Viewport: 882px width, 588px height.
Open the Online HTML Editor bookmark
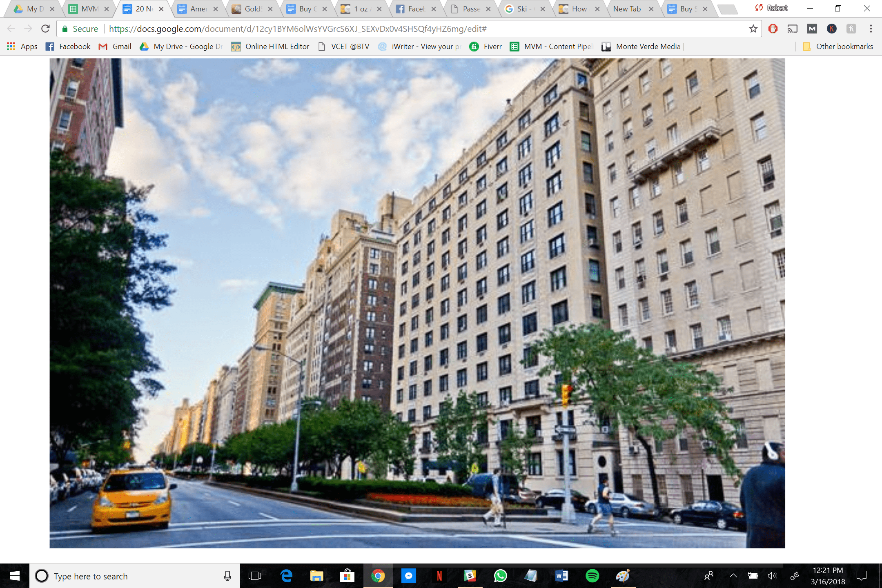tap(270, 47)
